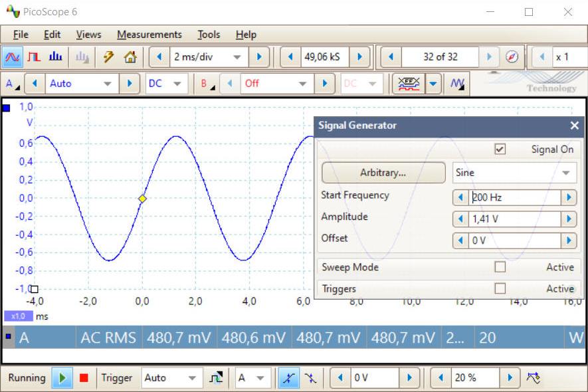Viewport: 588px width, 392px height.
Task: Expand arrow beside Math channels icon
Action: click(433, 83)
